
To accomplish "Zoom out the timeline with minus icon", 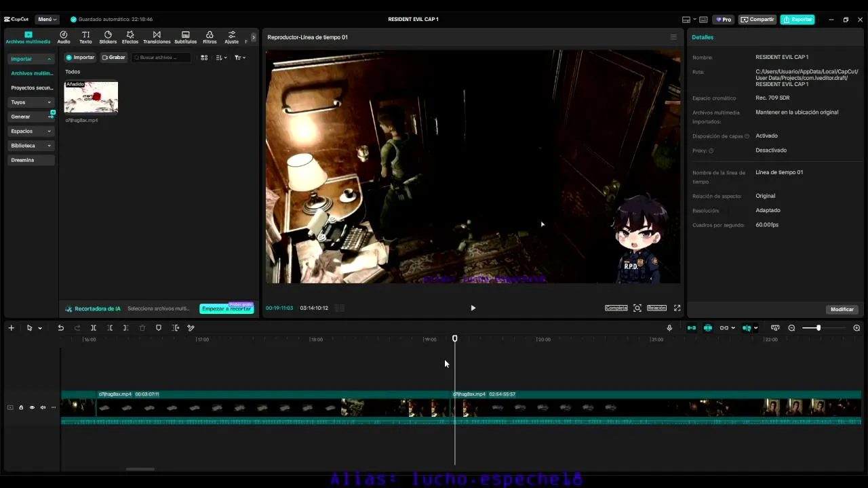I will (791, 328).
